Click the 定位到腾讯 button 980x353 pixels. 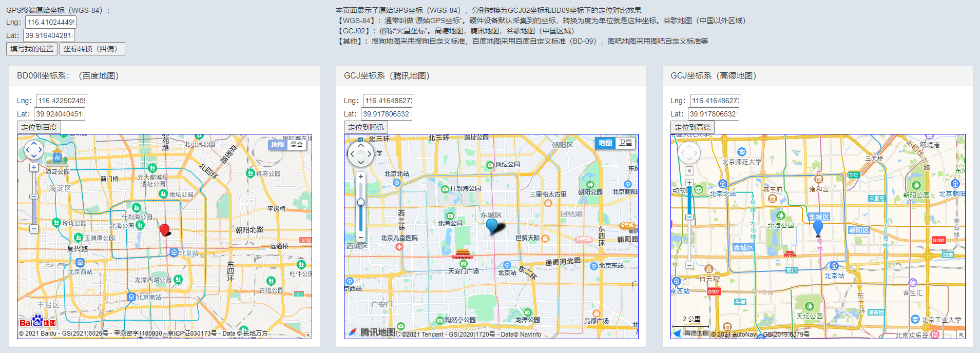[366, 127]
